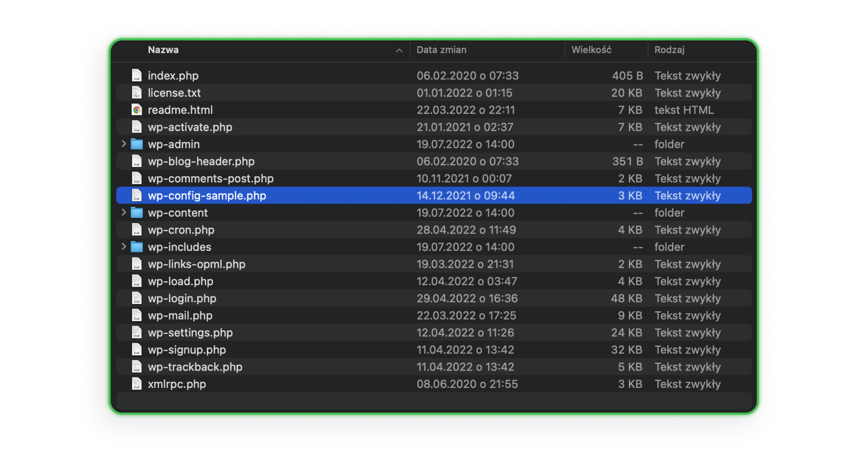Select the wp-blog-header.php file name

201,161
